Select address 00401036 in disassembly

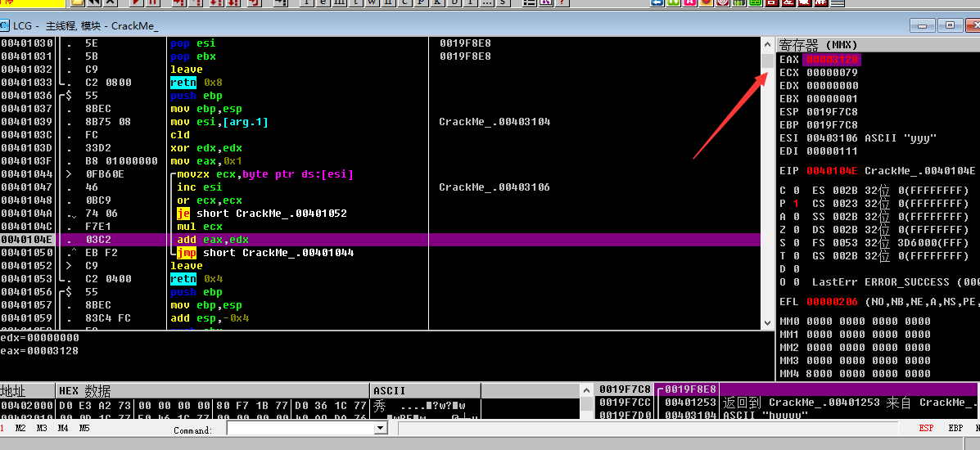(27, 95)
